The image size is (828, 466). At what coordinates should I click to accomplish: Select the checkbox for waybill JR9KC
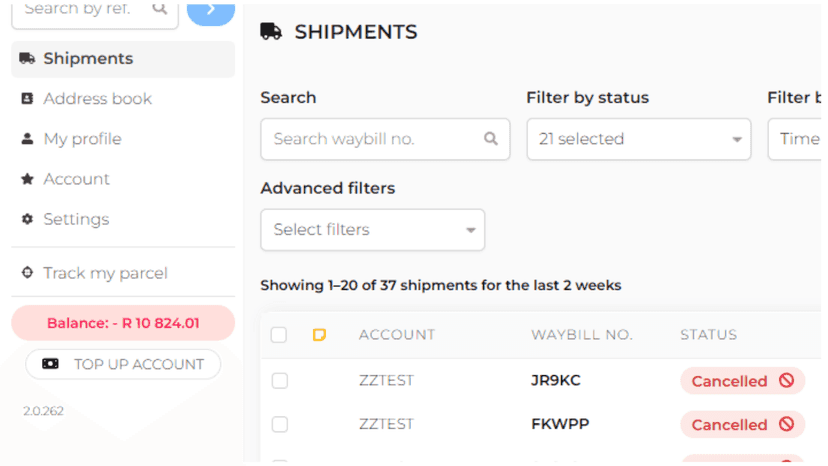(279, 380)
